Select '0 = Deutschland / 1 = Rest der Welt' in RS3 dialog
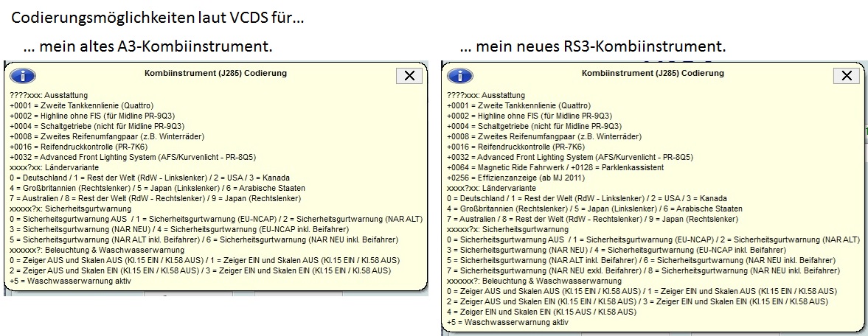This screenshot has height=336, width=868. pos(587,199)
